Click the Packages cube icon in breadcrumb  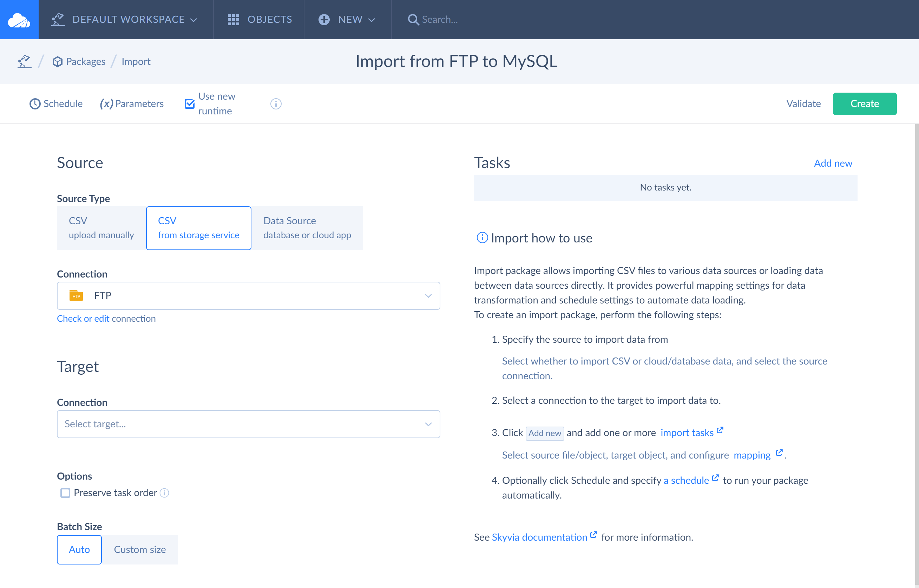57,62
